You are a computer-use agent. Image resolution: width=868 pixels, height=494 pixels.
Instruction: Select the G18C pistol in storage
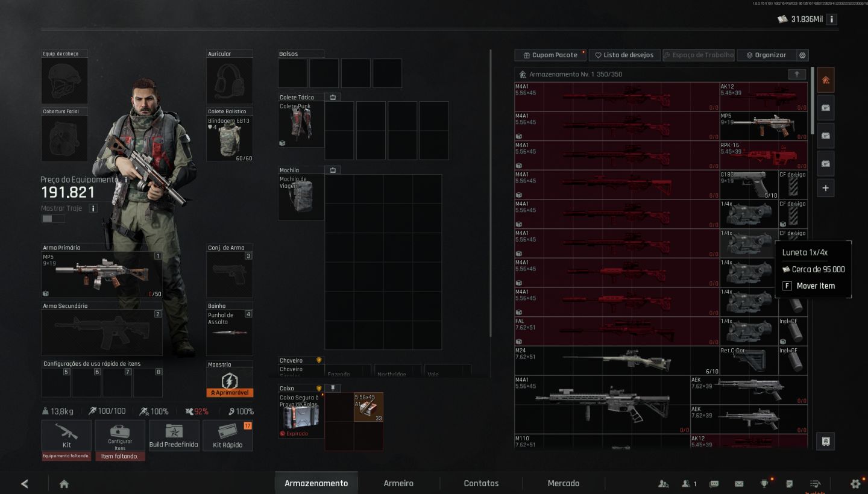point(749,185)
